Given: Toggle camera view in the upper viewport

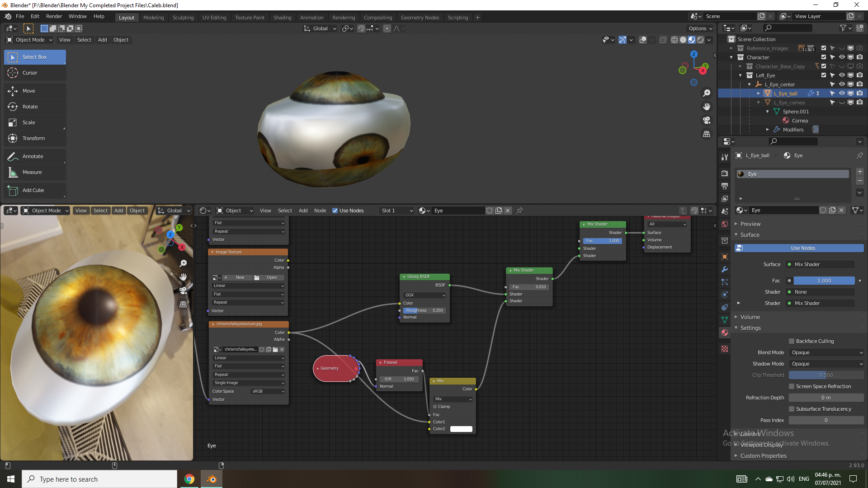Looking at the screenshot, I should tap(707, 120).
